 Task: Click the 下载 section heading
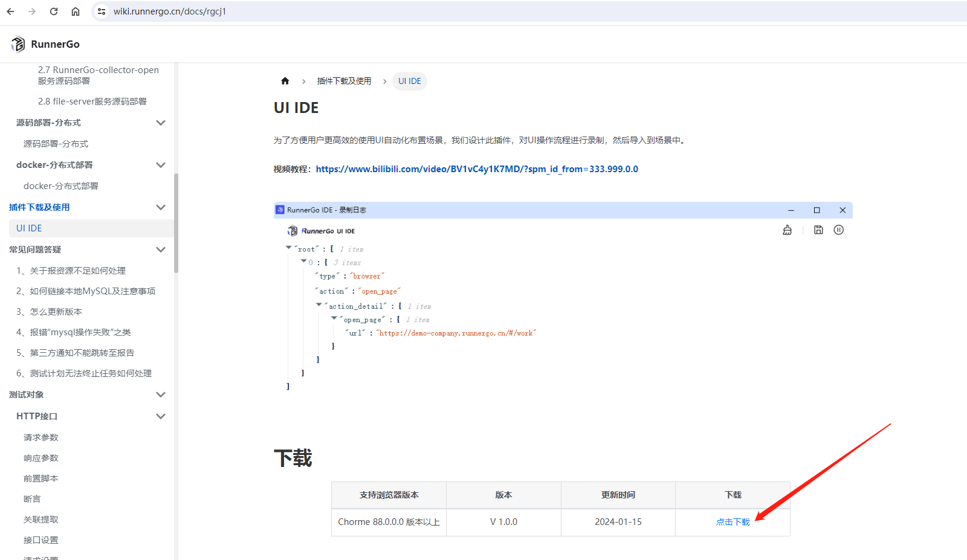[x=293, y=458]
